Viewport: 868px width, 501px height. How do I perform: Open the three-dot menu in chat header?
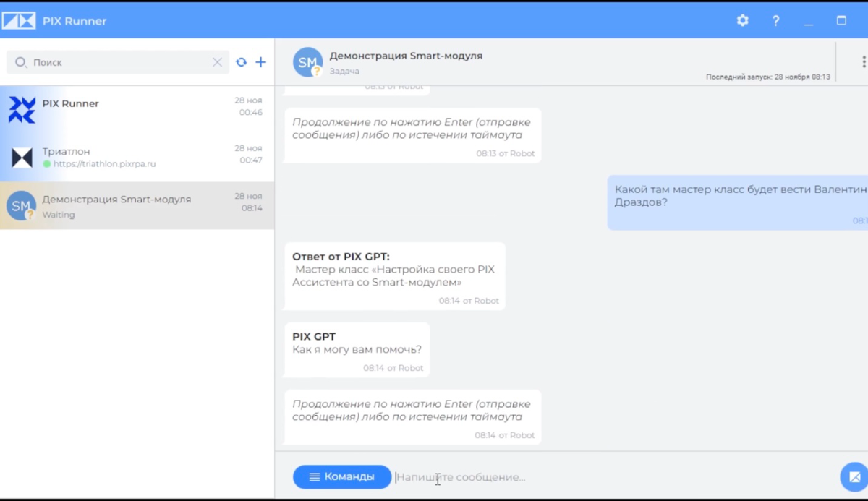(863, 62)
